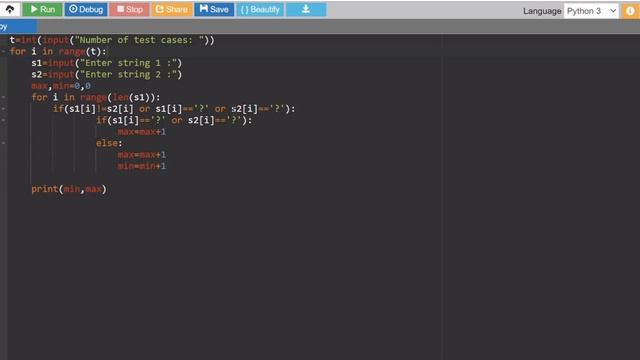Click the OnlineGDB logo icon
640x360 pixels.
tap(9, 9)
